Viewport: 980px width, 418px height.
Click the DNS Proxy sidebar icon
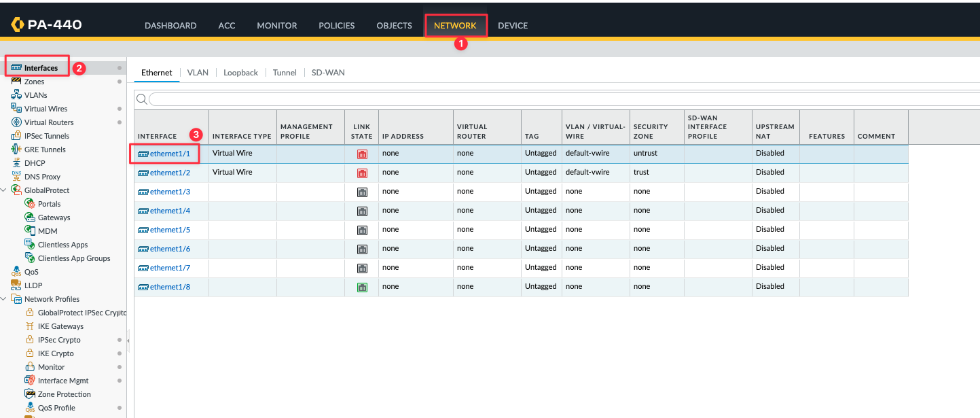pos(17,177)
